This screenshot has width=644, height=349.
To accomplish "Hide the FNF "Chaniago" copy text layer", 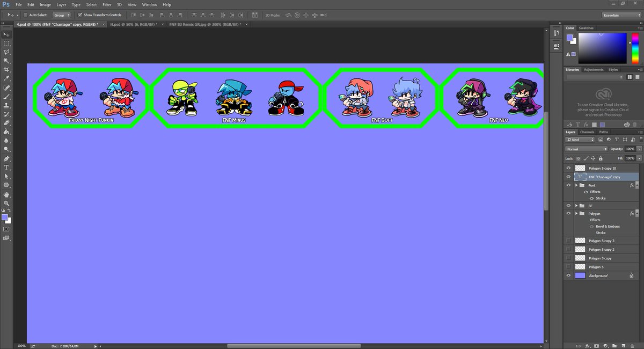I will coord(568,176).
